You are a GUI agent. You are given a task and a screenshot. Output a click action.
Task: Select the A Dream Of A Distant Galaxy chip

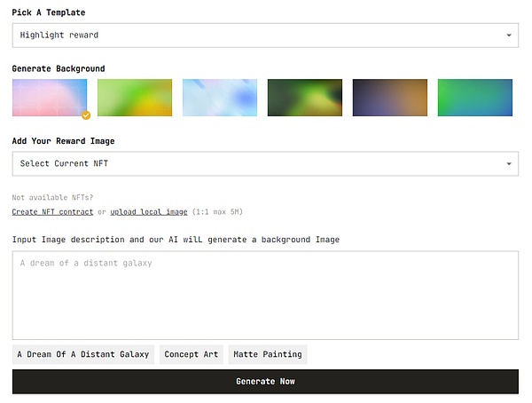coord(83,354)
